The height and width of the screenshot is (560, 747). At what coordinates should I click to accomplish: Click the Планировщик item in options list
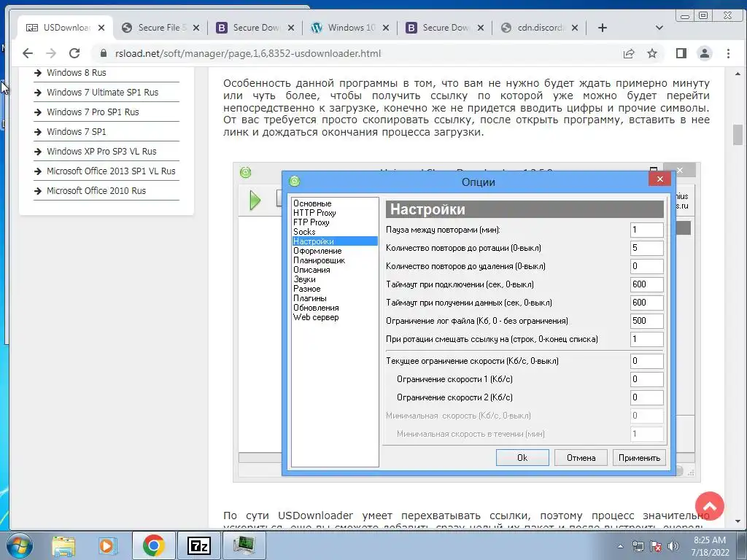pos(320,260)
